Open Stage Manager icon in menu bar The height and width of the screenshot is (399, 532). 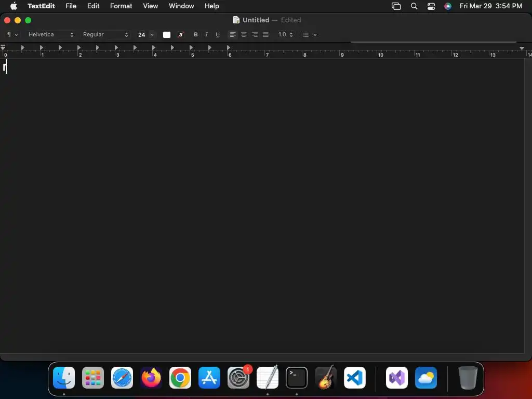click(396, 6)
